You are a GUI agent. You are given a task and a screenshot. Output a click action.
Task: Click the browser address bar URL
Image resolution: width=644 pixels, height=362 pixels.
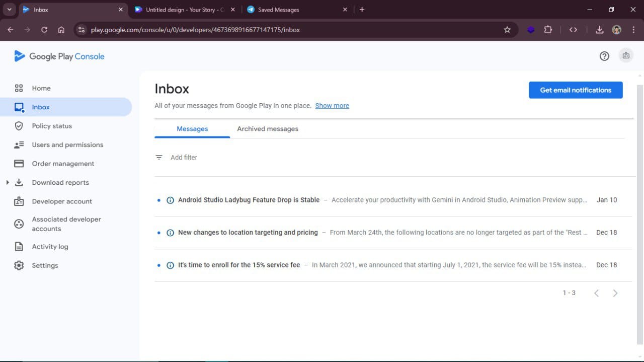195,30
